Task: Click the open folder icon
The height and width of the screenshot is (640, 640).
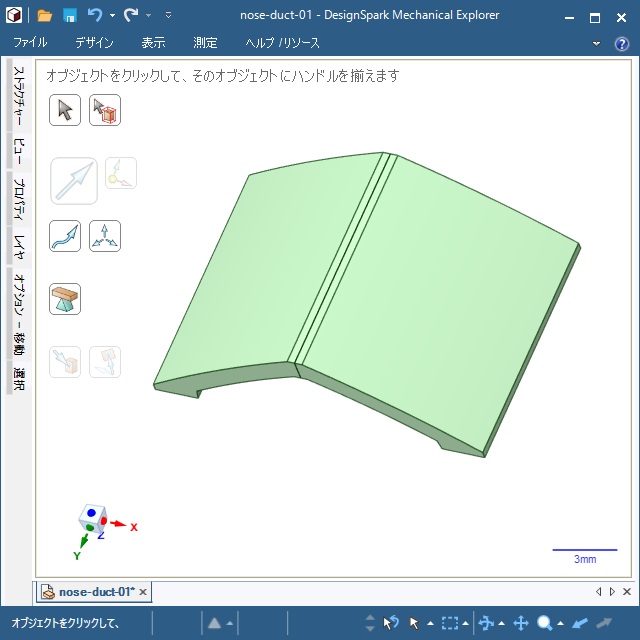Action: (45, 16)
